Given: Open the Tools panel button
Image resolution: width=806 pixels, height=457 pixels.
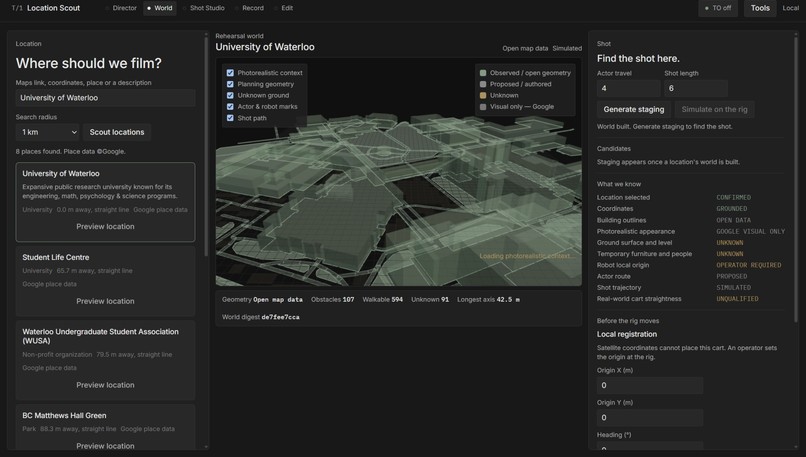Looking at the screenshot, I should (760, 8).
